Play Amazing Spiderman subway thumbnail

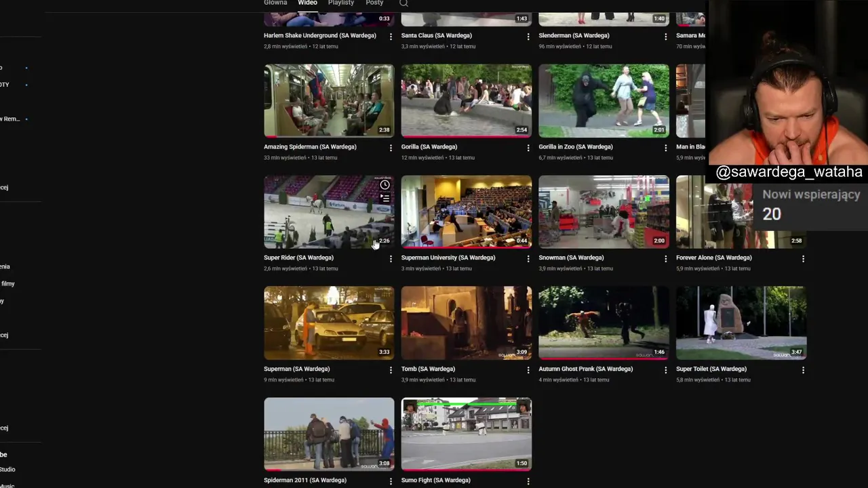(x=329, y=101)
